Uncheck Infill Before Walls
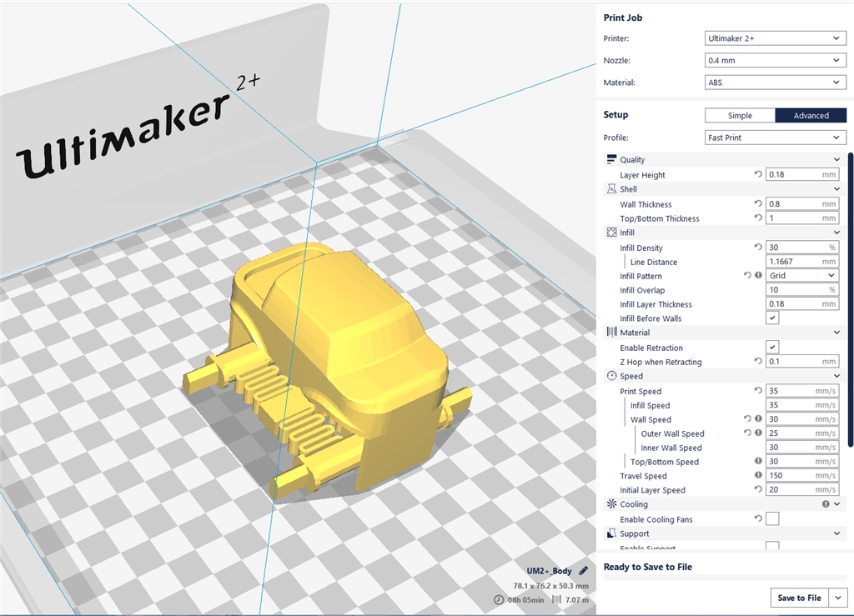This screenshot has height=616, width=854. 772,318
